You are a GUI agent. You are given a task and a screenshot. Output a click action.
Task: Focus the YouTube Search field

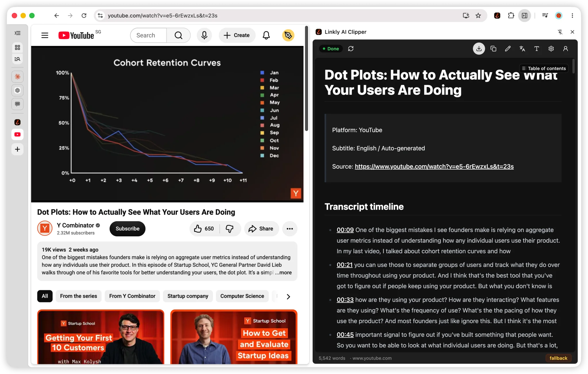(148, 35)
